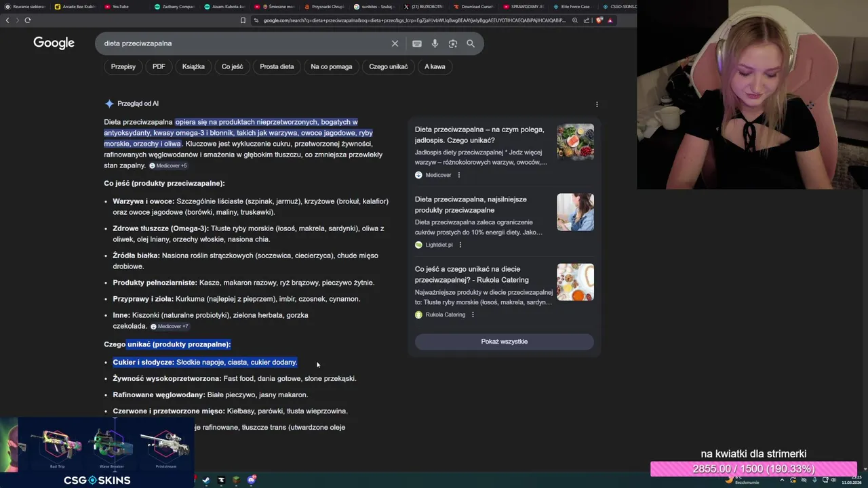This screenshot has height=488, width=868.
Task: Select the Prosta dieta filter chip
Action: [277, 66]
